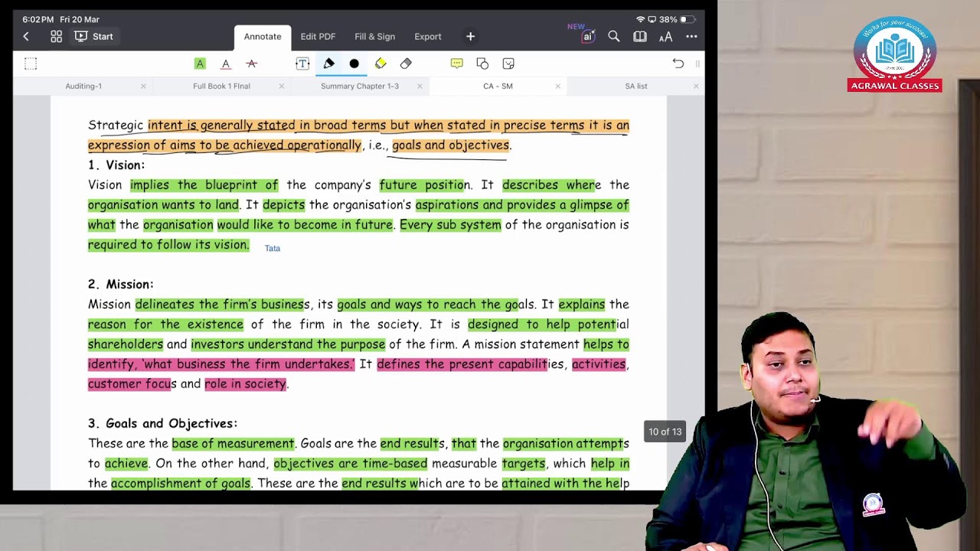Switch to the Annotate tab
The image size is (980, 551).
263,37
